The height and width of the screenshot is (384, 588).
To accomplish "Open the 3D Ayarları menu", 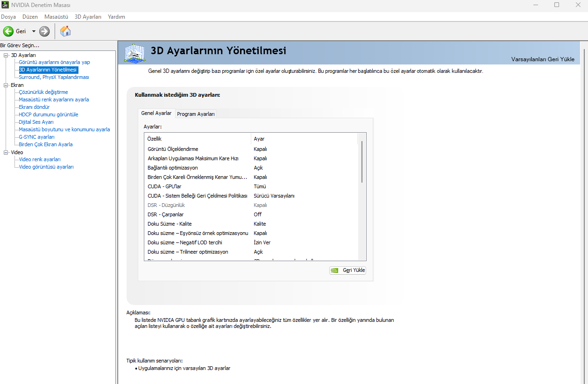I will pyautogui.click(x=88, y=17).
